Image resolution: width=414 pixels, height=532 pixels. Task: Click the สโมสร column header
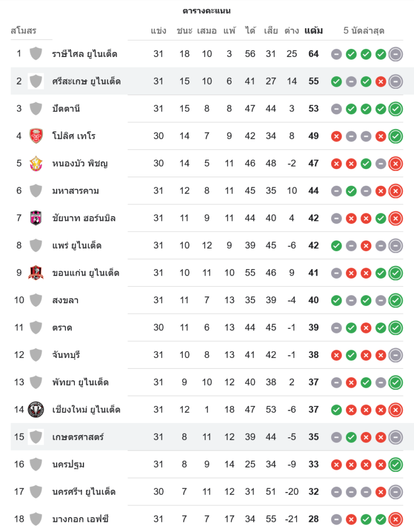click(23, 30)
